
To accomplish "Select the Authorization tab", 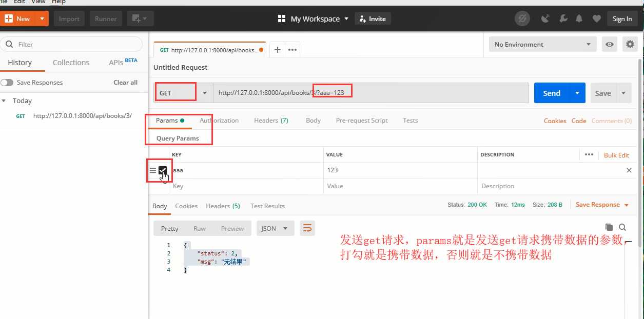I will click(x=219, y=121).
